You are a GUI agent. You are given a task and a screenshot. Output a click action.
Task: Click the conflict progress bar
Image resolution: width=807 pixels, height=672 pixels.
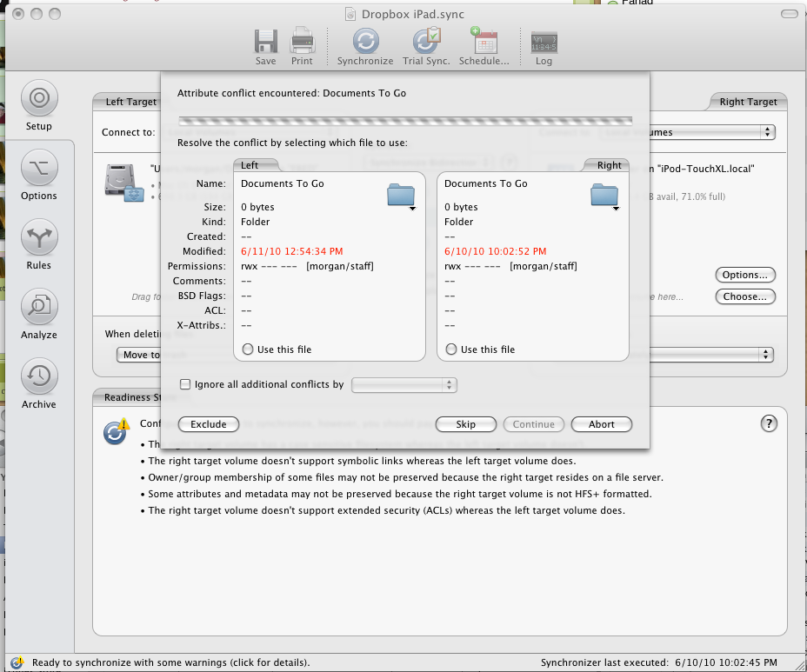405,121
